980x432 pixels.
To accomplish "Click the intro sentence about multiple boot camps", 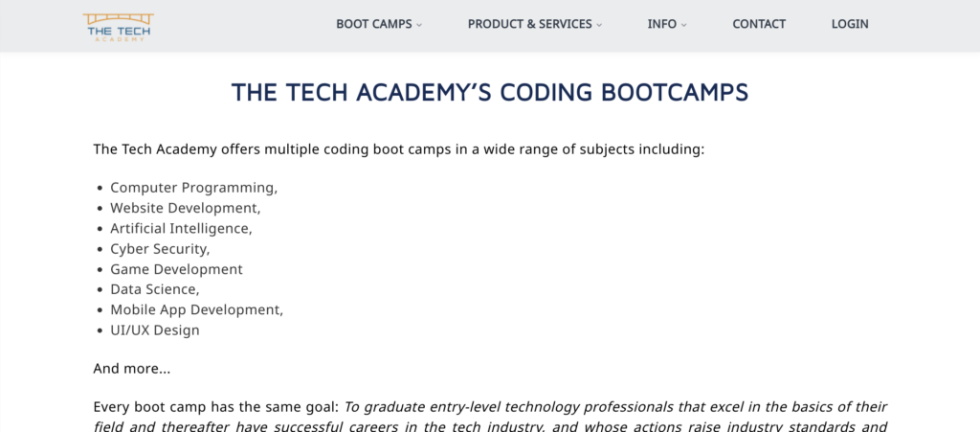I will (398, 149).
